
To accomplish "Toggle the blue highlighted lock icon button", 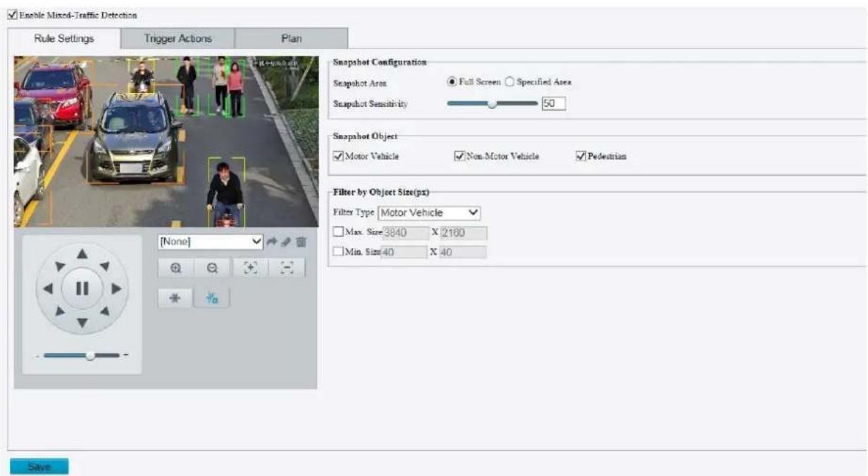I will (x=212, y=298).
